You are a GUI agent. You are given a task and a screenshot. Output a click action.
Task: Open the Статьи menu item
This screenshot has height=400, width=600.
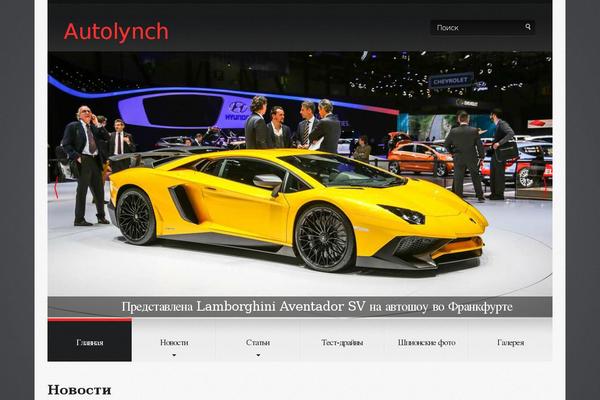pos(258,343)
